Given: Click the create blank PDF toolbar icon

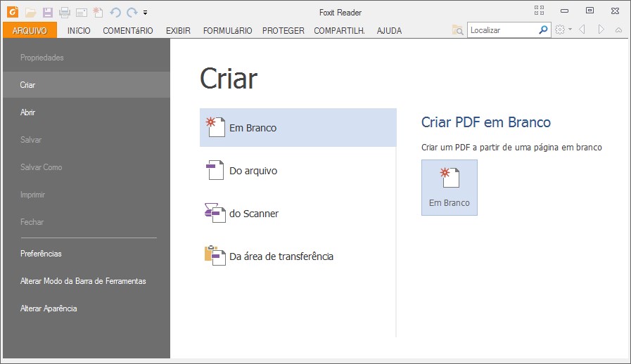Looking at the screenshot, I should pyautogui.click(x=98, y=13).
